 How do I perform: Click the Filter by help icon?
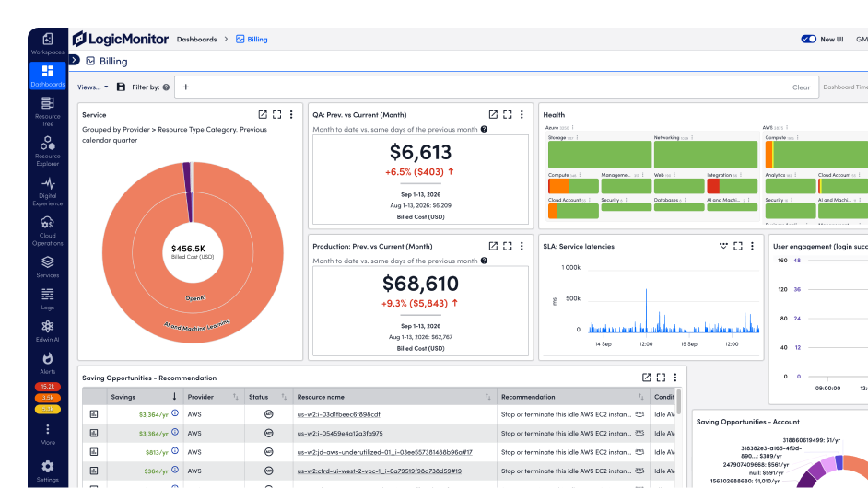pyautogui.click(x=166, y=87)
